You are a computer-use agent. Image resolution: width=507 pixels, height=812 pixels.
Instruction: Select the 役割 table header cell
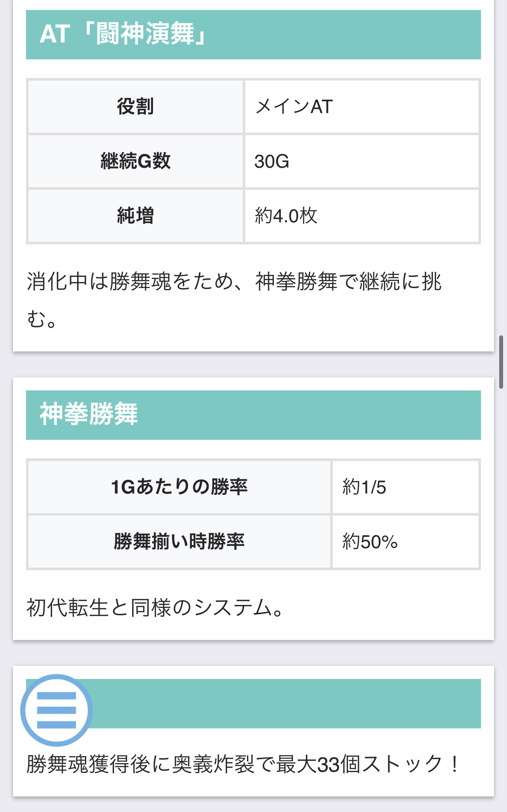coord(136,107)
